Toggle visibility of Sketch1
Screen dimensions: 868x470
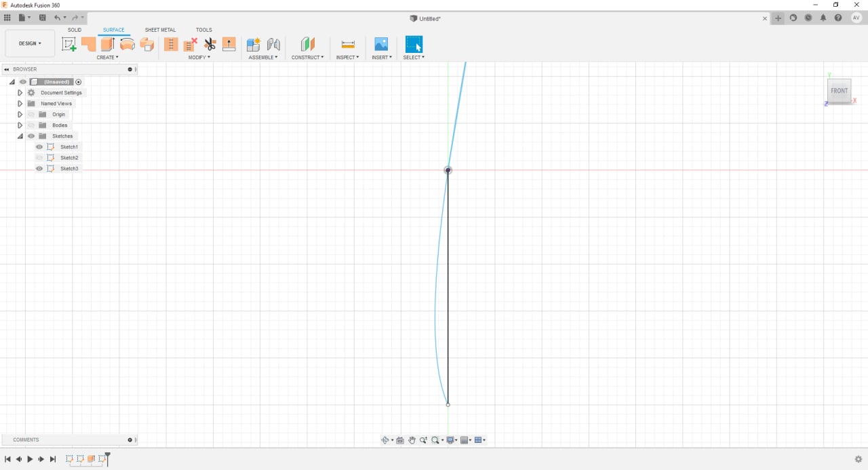click(x=39, y=147)
